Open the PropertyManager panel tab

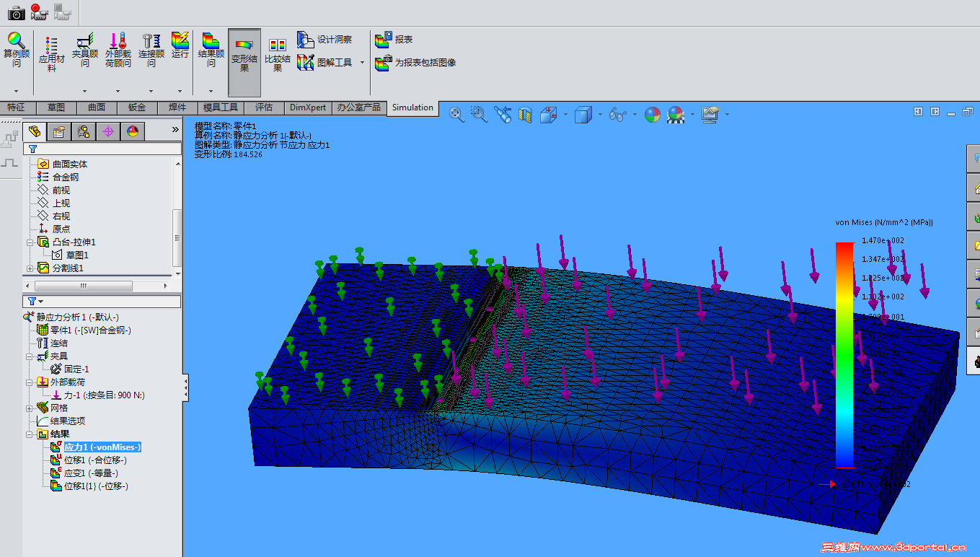(x=59, y=131)
